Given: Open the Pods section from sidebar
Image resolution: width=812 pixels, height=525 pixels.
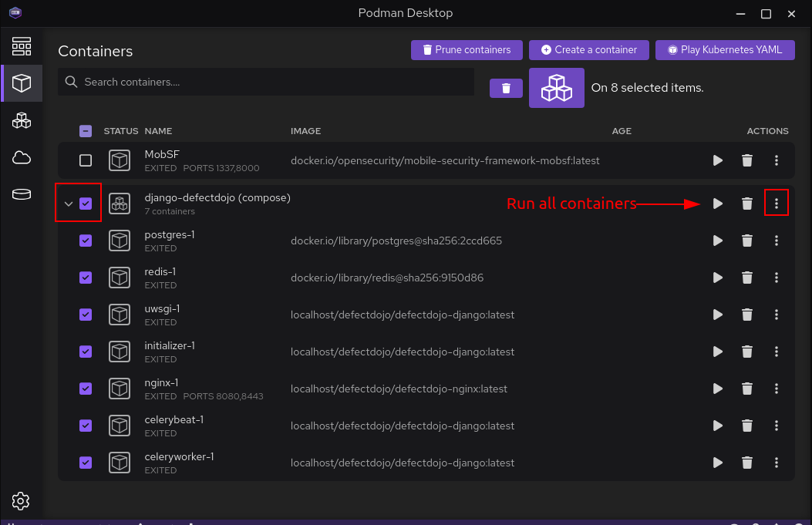Looking at the screenshot, I should pyautogui.click(x=22, y=120).
